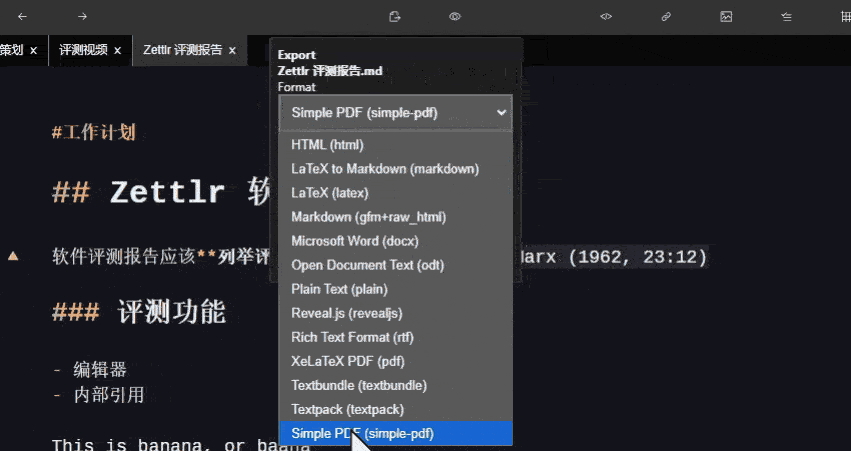Click the 编辑器 list item
This screenshot has width=851, height=451.
(100, 370)
